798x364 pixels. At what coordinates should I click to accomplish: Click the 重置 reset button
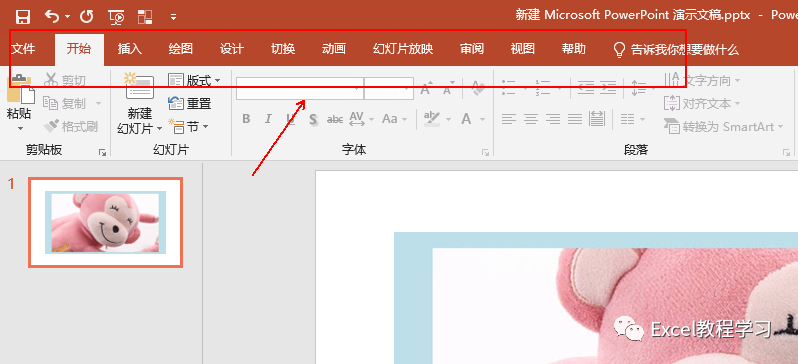coord(189,103)
